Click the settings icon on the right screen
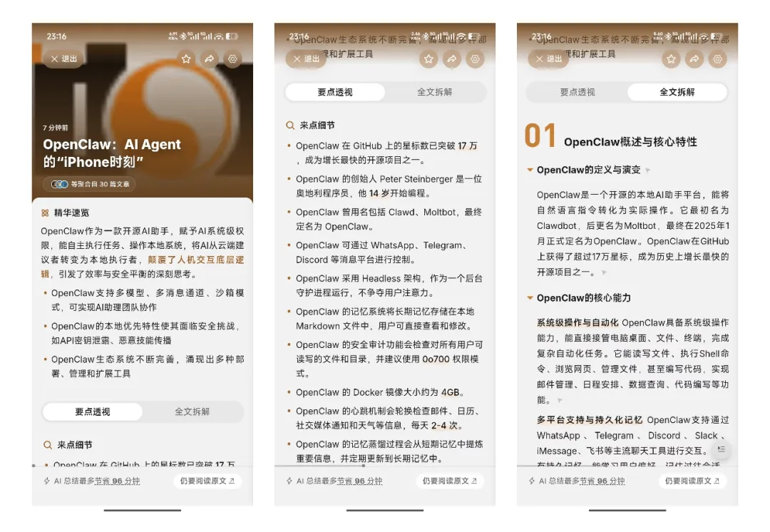The width and height of the screenshot is (770, 532). (717, 59)
